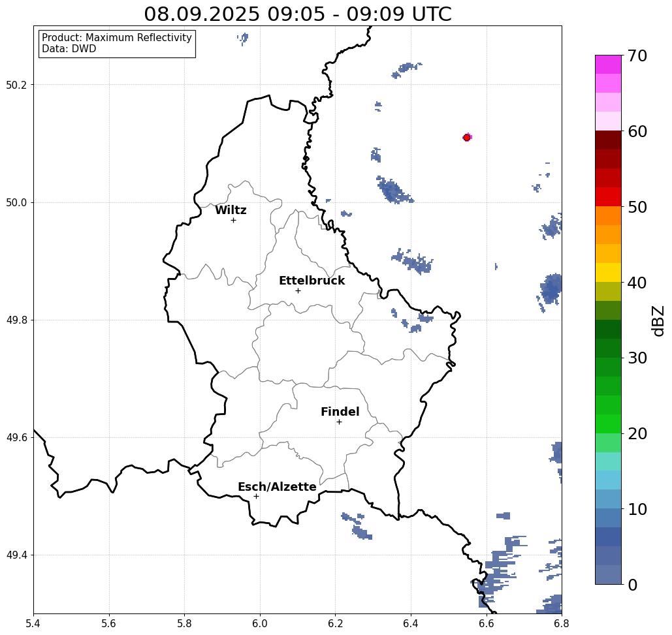Click the 6.6 longitude tick label
This screenshot has height=635, width=672.
[x=487, y=624]
